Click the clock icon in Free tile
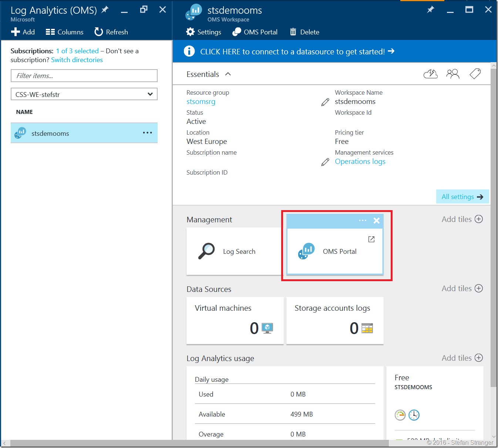 (x=414, y=415)
